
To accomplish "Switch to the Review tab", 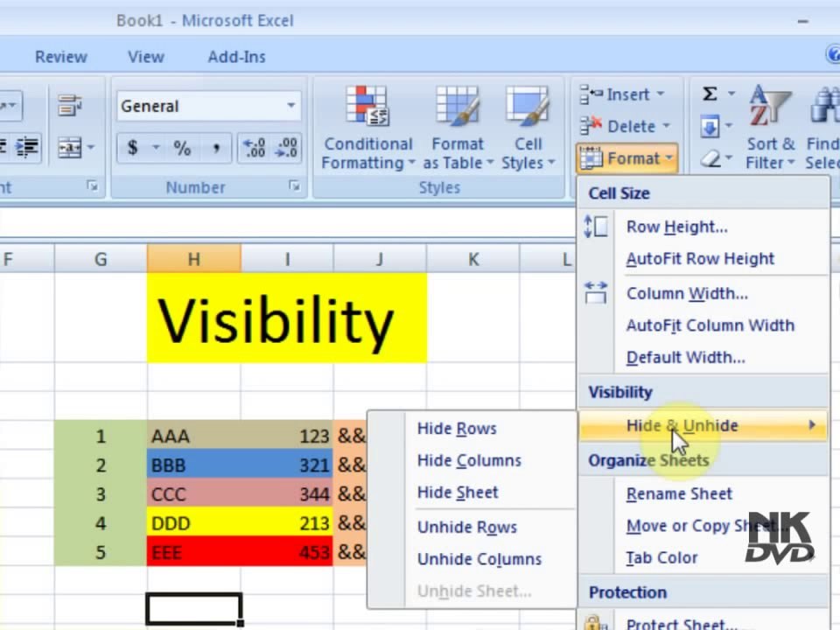I will [x=61, y=57].
